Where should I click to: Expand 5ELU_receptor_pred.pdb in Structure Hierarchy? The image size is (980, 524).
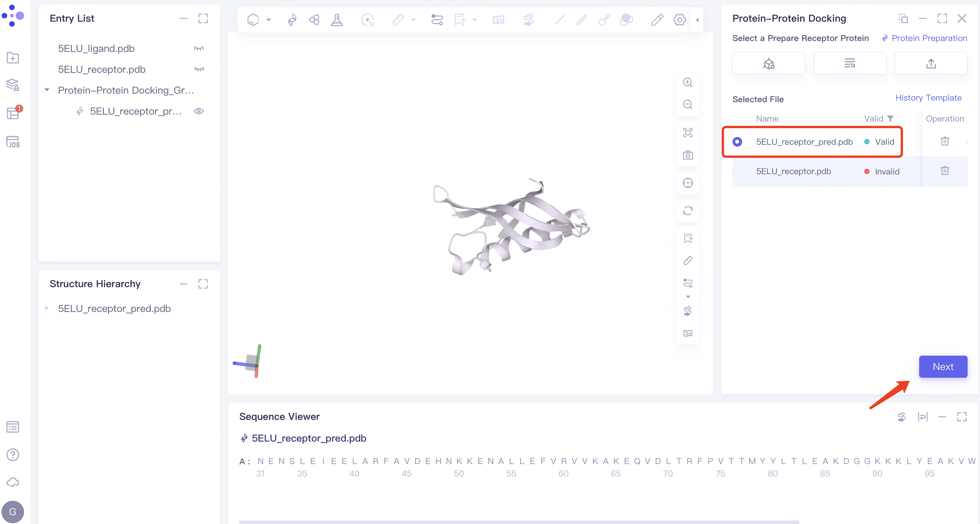pos(47,308)
